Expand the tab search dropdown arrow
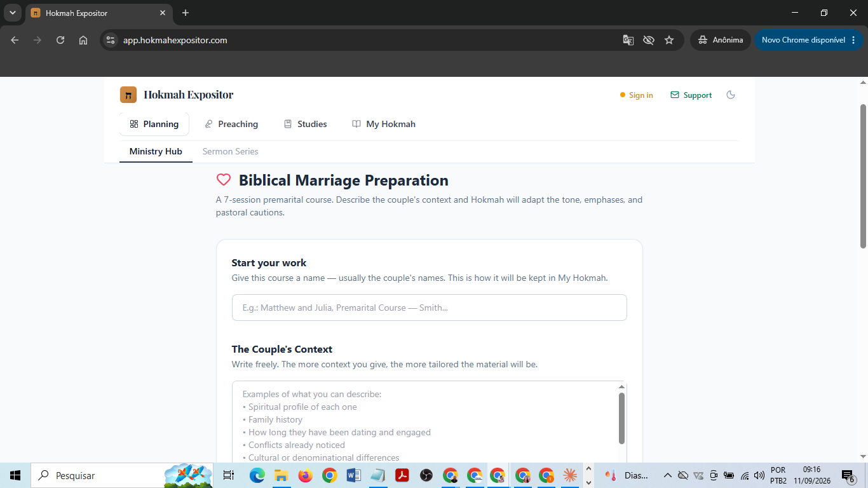The width and height of the screenshot is (868, 488). 12,13
